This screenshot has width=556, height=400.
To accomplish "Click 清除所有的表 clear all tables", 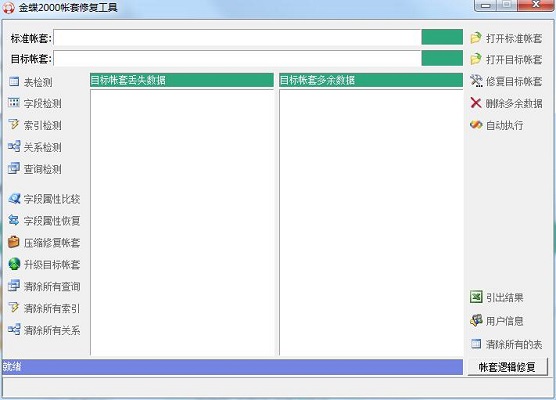I will point(506,344).
